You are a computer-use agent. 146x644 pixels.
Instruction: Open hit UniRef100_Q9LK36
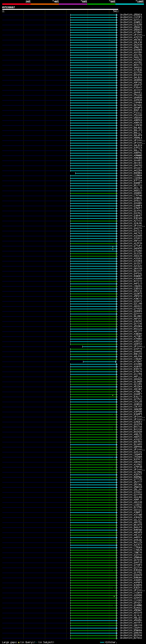click(131, 42)
